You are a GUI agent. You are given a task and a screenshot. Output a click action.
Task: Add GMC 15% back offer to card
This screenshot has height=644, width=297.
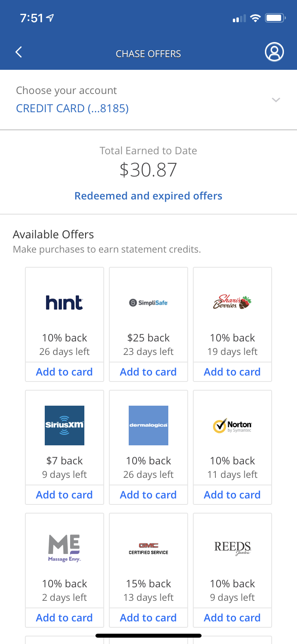148,618
